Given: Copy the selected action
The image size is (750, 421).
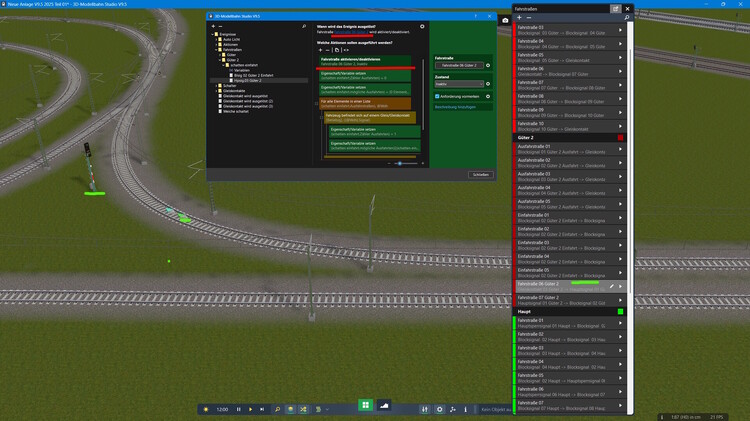Looking at the screenshot, I should pyautogui.click(x=337, y=50).
